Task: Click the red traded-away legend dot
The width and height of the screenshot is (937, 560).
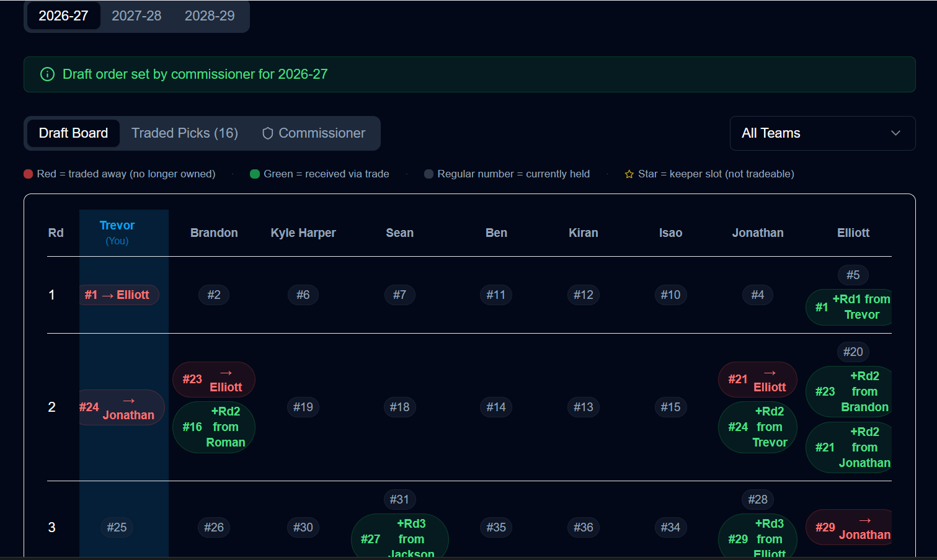Action: pos(28,174)
